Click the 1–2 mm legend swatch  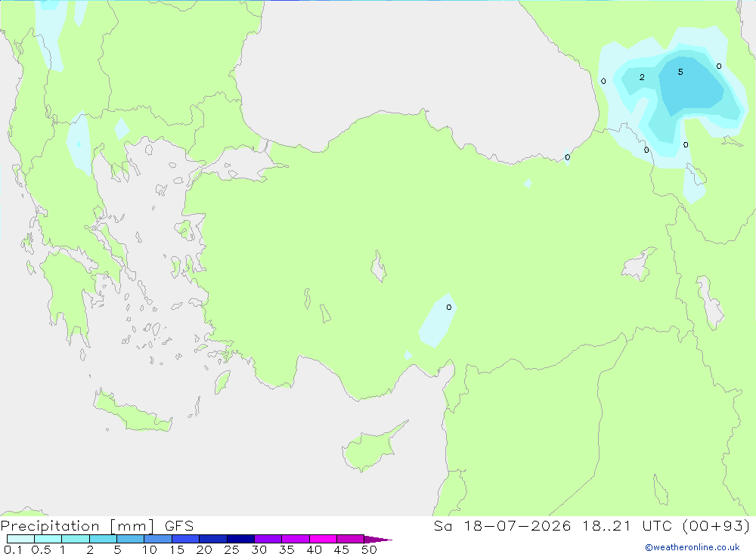click(75, 539)
